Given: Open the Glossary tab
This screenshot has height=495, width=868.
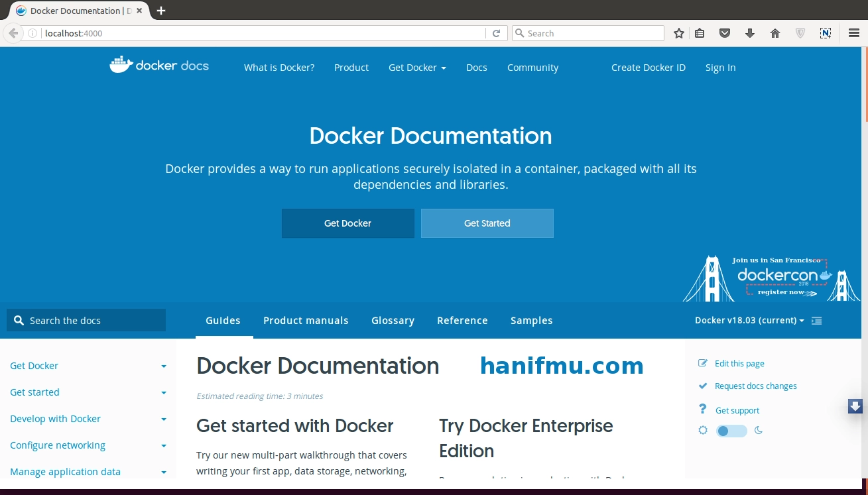Looking at the screenshot, I should coord(393,321).
